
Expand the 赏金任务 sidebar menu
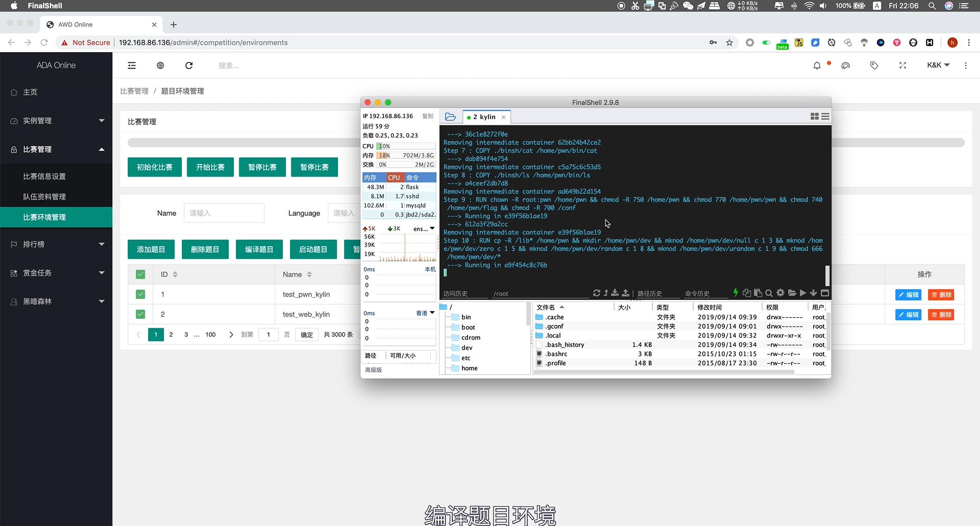coord(56,273)
